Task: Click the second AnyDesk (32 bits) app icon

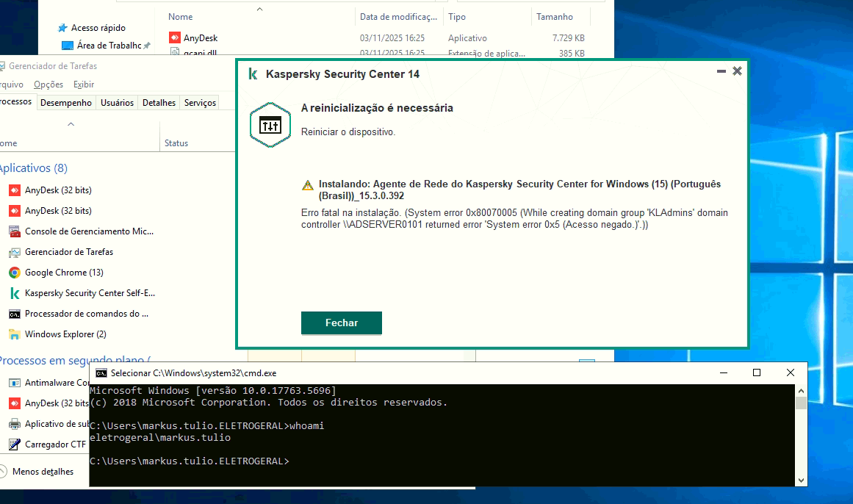Action: click(15, 211)
